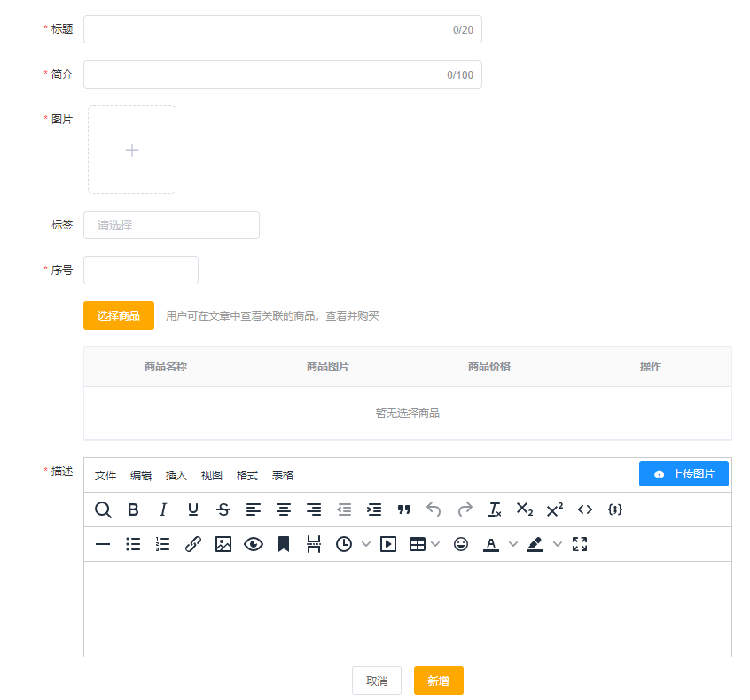750x700 pixels.
Task: Open the 插入 menu
Action: tap(176, 476)
